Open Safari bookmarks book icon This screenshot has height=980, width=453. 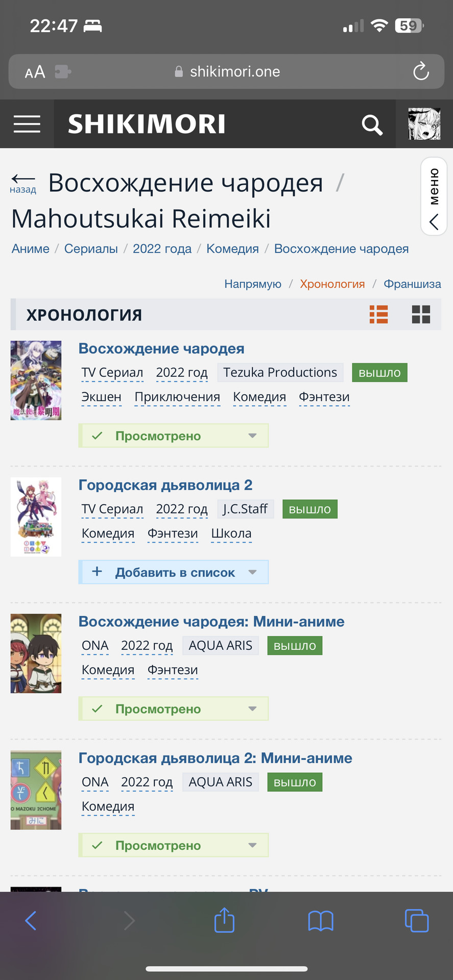[x=321, y=921]
